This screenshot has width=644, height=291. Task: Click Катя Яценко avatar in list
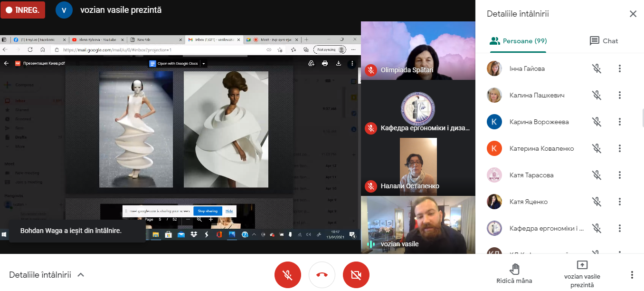click(x=494, y=202)
